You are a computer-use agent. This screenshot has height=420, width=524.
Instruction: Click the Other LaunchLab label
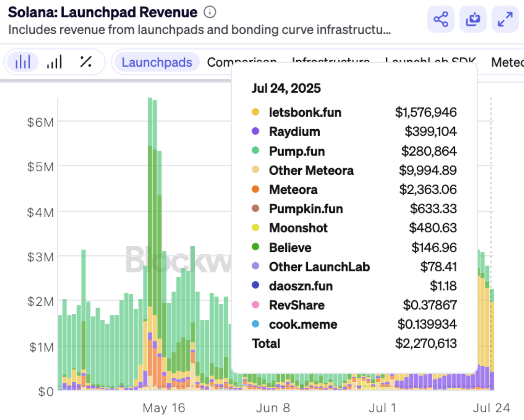319,267
